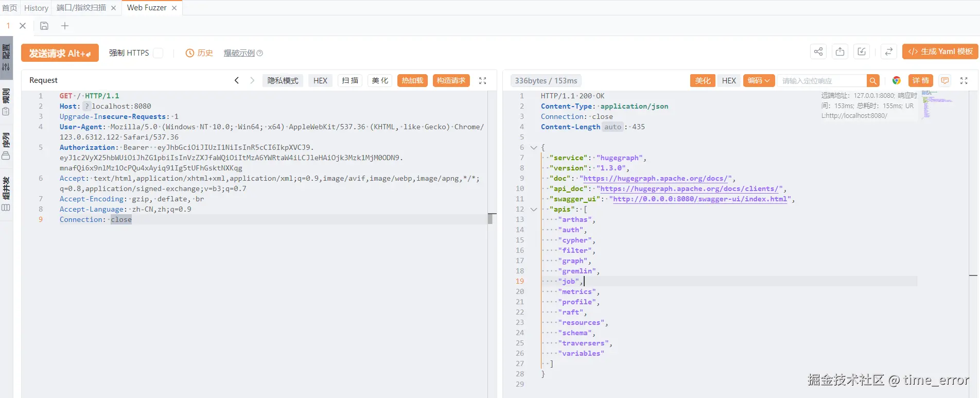The height and width of the screenshot is (398, 980).
Task: Click the 336bytes / 153ms tag
Action: 546,80
